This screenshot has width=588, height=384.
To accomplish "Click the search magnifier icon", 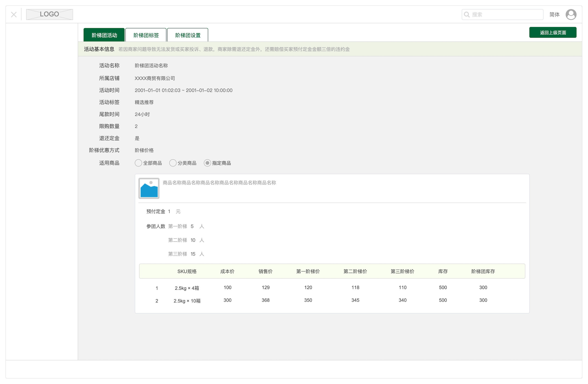I will point(466,14).
